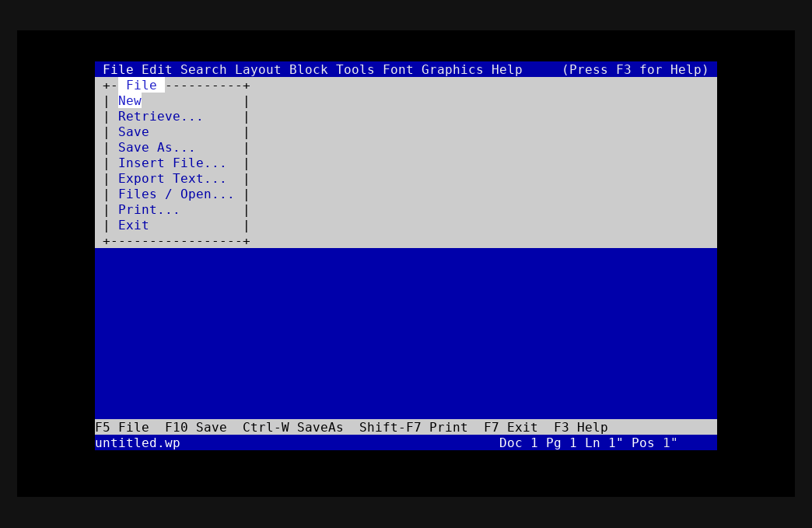Open the Layout menu
The height and width of the screenshot is (528, 812).
coord(258,69)
